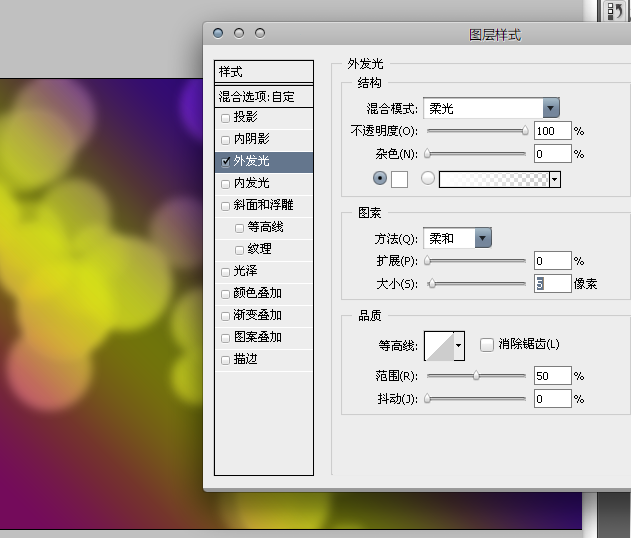Open the panel icon in the top-right corner
631x538 pixels.
615,10
